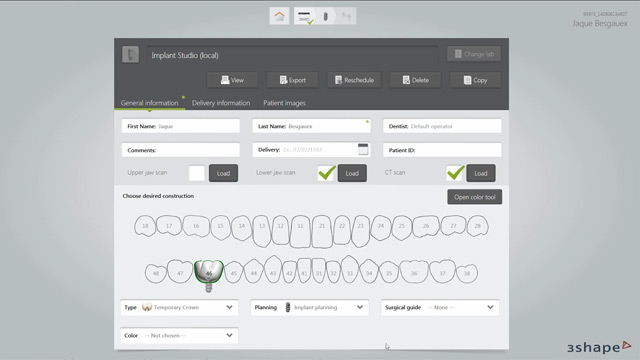This screenshot has height=360, width=640.
Task: Open the Color dropdown showing Not chosen
Action: 179,336
